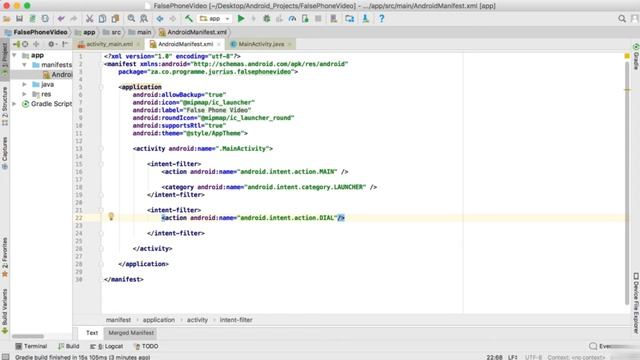640x360 pixels.
Task: Toggle the Project tool window tab
Action: pyautogui.click(x=5, y=60)
